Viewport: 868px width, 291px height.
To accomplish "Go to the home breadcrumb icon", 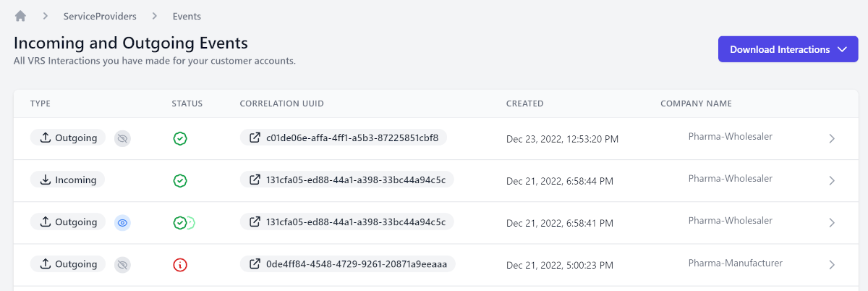I will click(20, 15).
